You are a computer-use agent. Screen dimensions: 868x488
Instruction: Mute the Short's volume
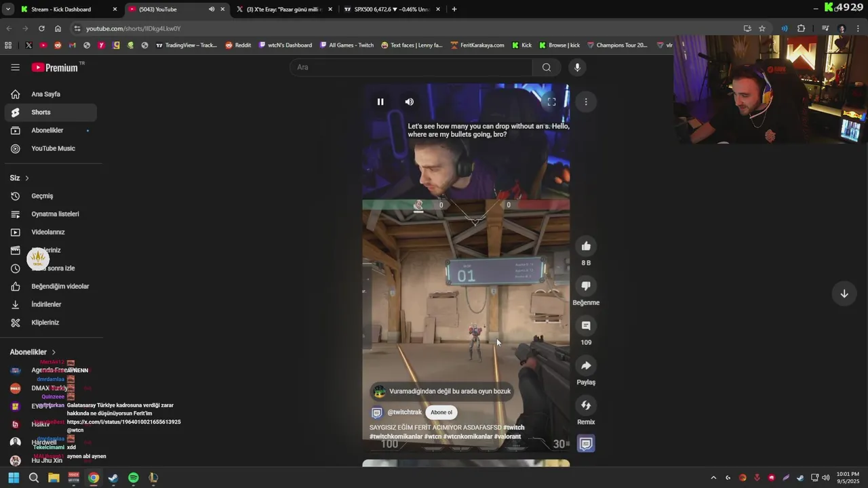(410, 102)
